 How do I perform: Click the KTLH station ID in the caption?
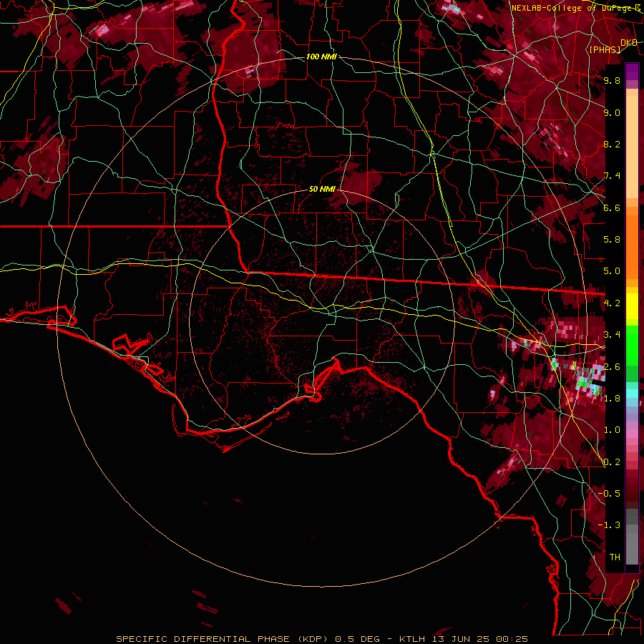pyautogui.click(x=414, y=639)
